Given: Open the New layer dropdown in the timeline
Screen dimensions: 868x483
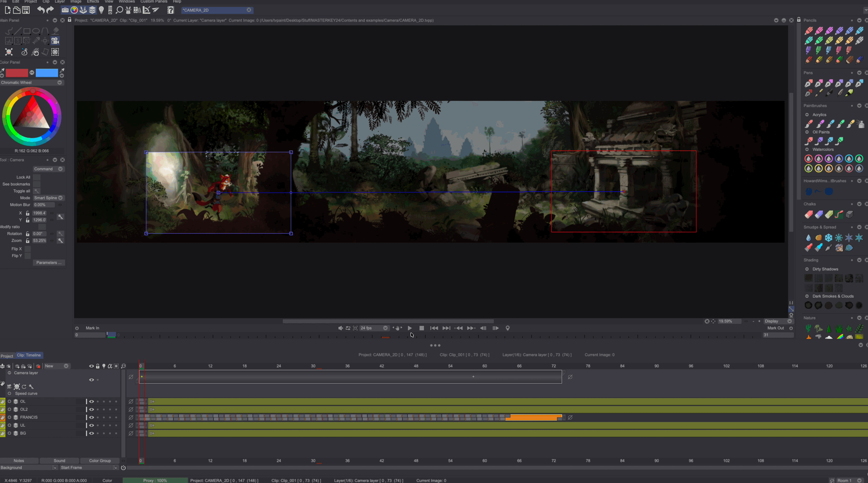Looking at the screenshot, I should point(57,366).
